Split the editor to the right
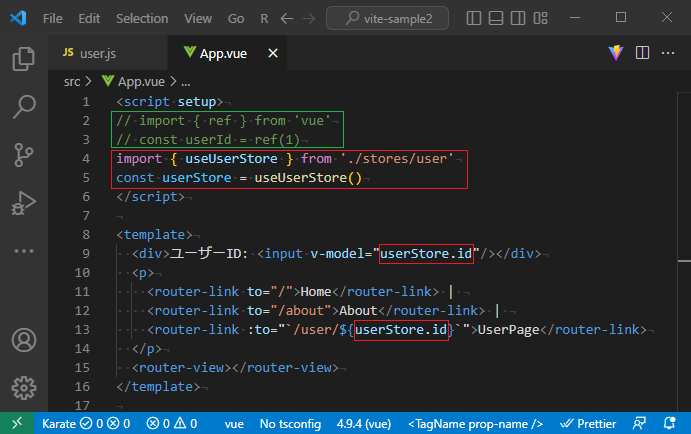 (643, 53)
